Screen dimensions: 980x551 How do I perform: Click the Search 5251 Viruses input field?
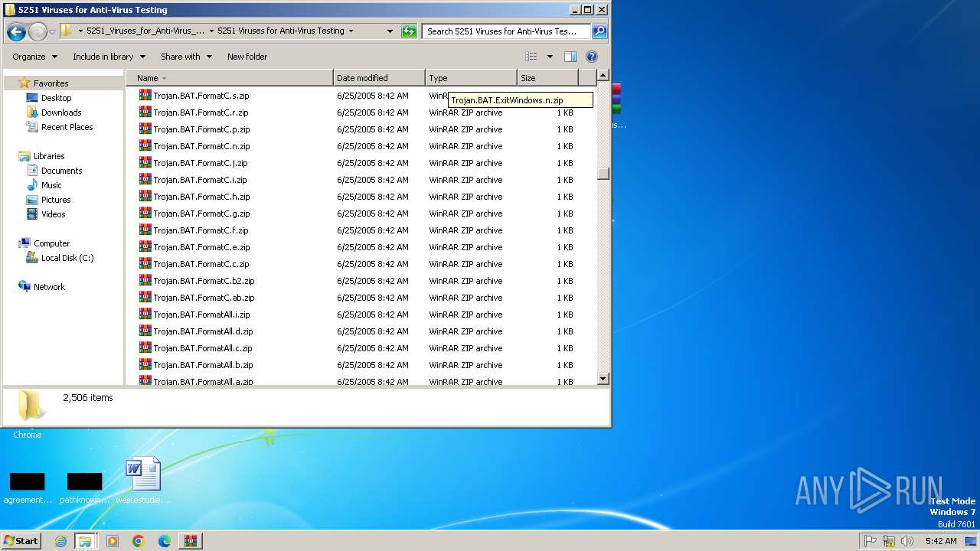click(x=505, y=31)
